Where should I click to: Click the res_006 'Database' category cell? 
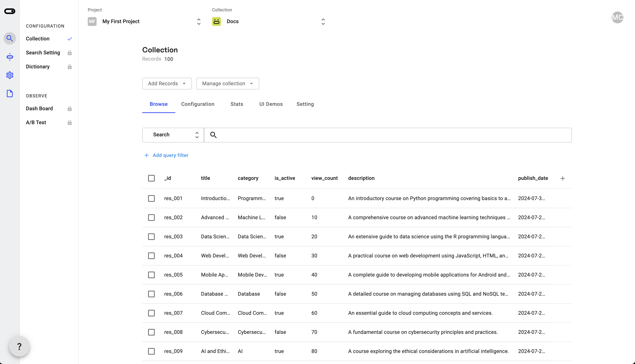(x=249, y=294)
